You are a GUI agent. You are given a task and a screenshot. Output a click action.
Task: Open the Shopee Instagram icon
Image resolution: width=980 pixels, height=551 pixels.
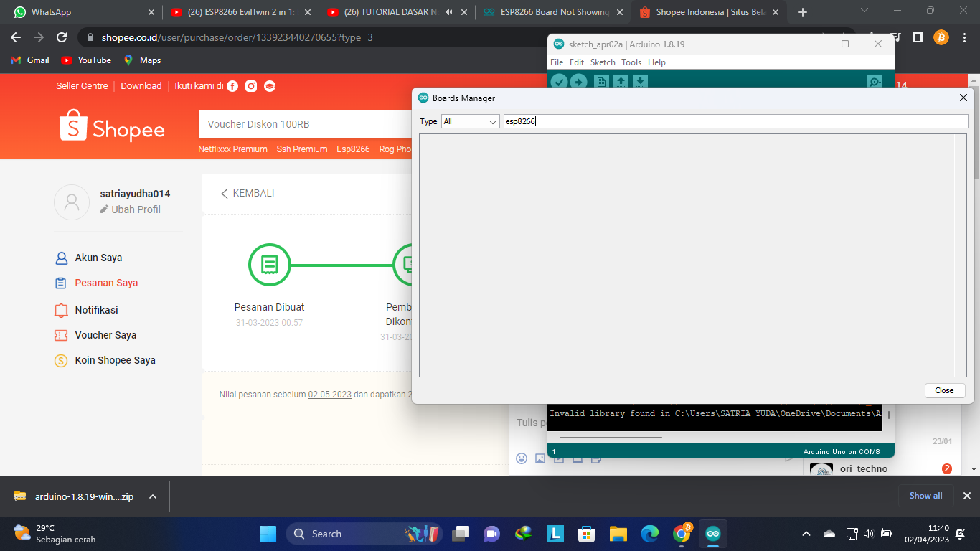[251, 86]
